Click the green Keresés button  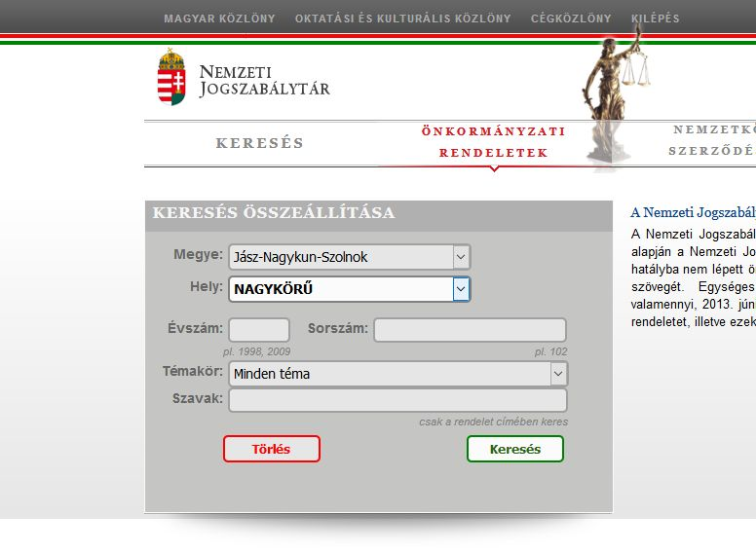click(515, 449)
